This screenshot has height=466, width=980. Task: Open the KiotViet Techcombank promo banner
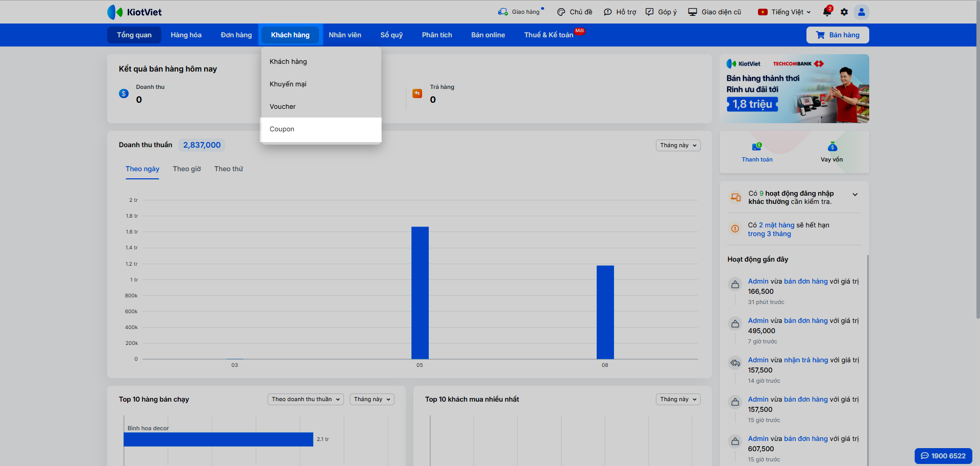[x=794, y=89]
